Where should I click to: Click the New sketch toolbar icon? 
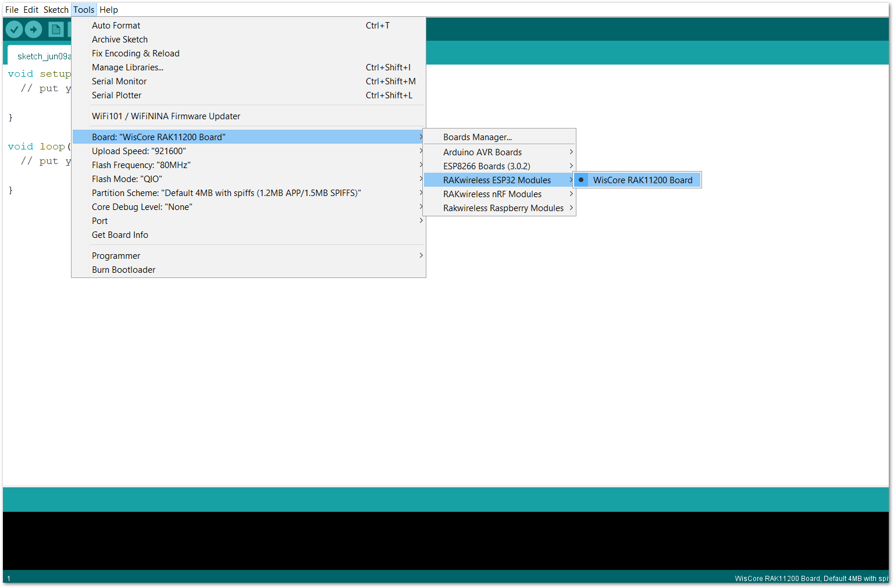click(x=56, y=29)
